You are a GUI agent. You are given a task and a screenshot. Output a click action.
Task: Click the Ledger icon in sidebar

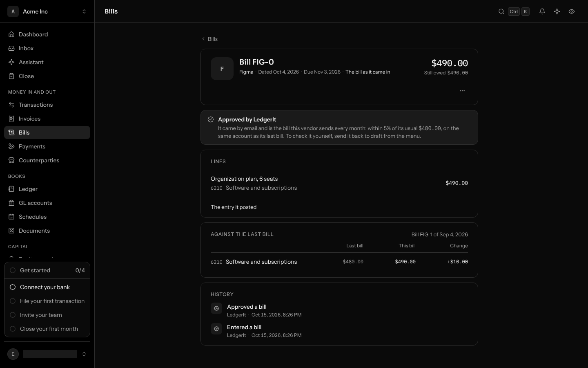[11, 189]
